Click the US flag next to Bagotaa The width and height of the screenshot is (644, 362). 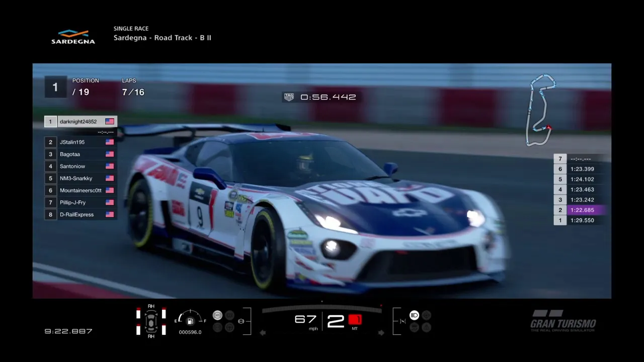(x=110, y=154)
